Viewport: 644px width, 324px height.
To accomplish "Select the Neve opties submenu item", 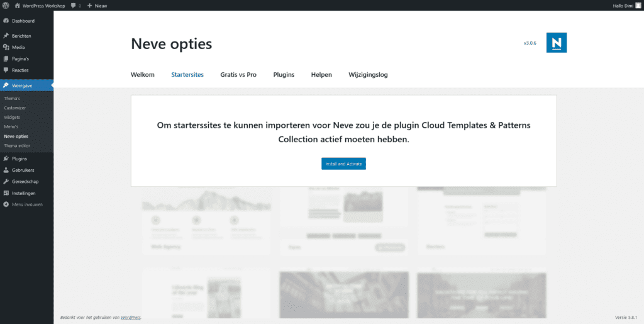I will tap(16, 137).
